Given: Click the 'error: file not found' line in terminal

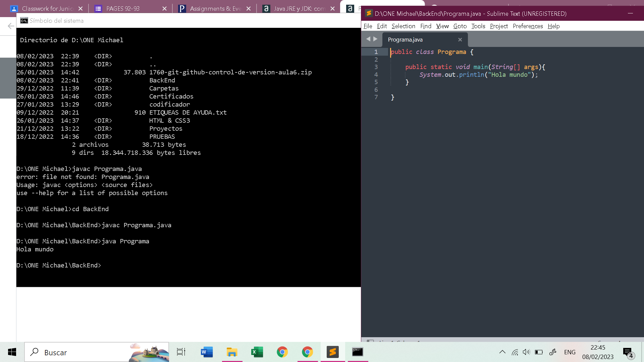Looking at the screenshot, I should [83, 177].
